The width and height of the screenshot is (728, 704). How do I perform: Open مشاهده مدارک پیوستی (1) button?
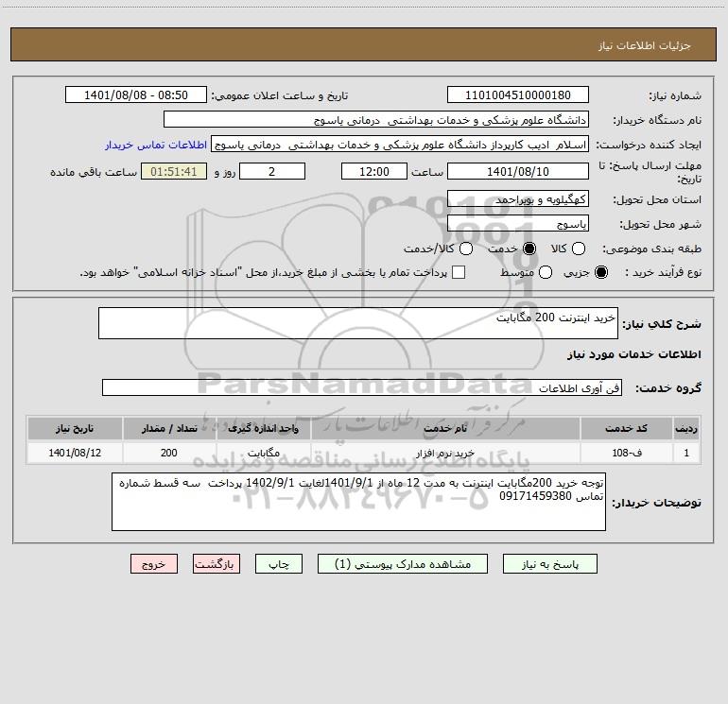coord(403,564)
